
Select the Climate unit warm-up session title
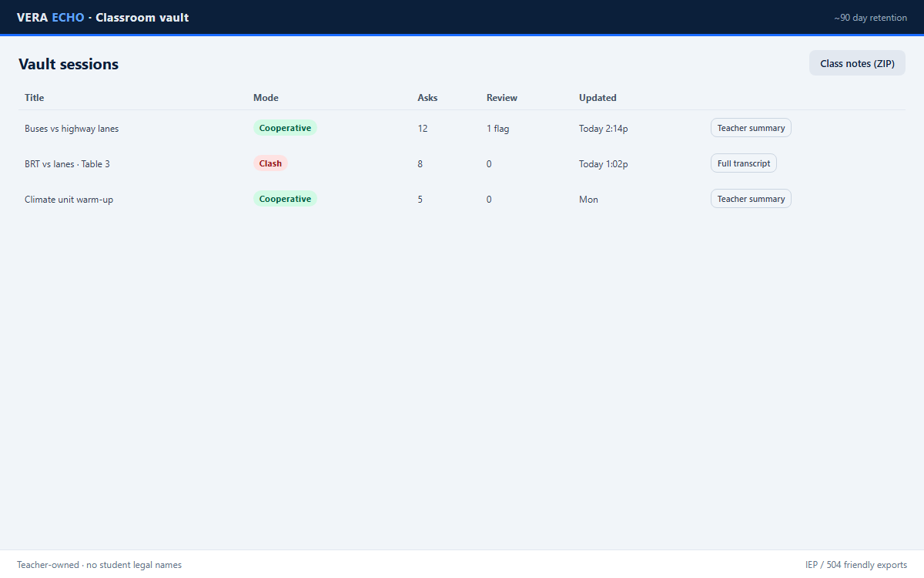(69, 200)
